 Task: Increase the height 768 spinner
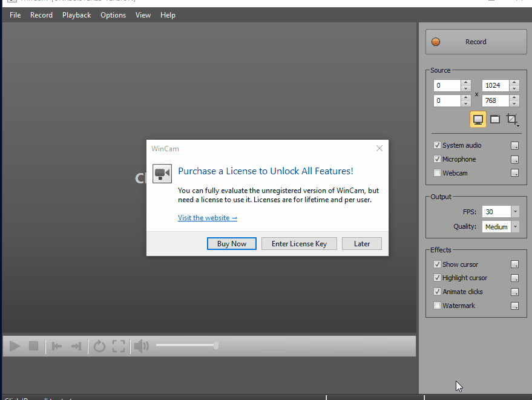[514, 97]
